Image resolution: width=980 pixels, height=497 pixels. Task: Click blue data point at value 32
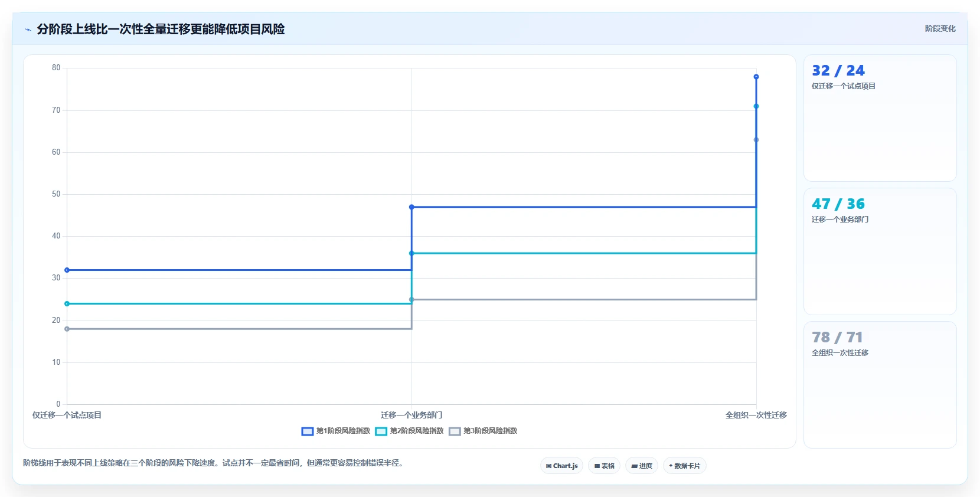click(x=67, y=270)
